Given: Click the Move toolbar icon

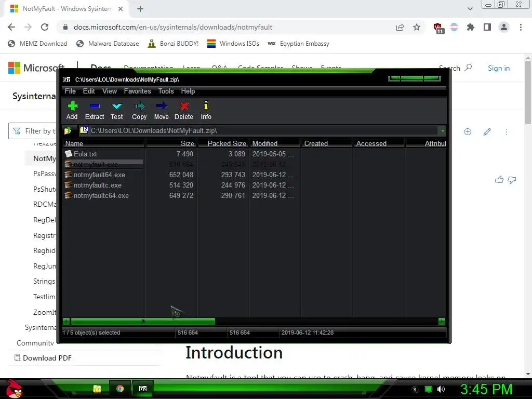Looking at the screenshot, I should pos(161,110).
